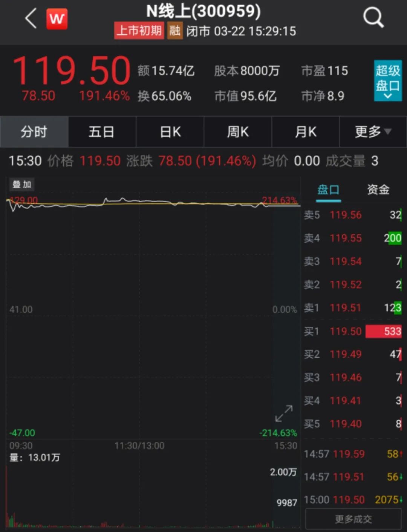Switch to the 日K daily chart tab

170,132
